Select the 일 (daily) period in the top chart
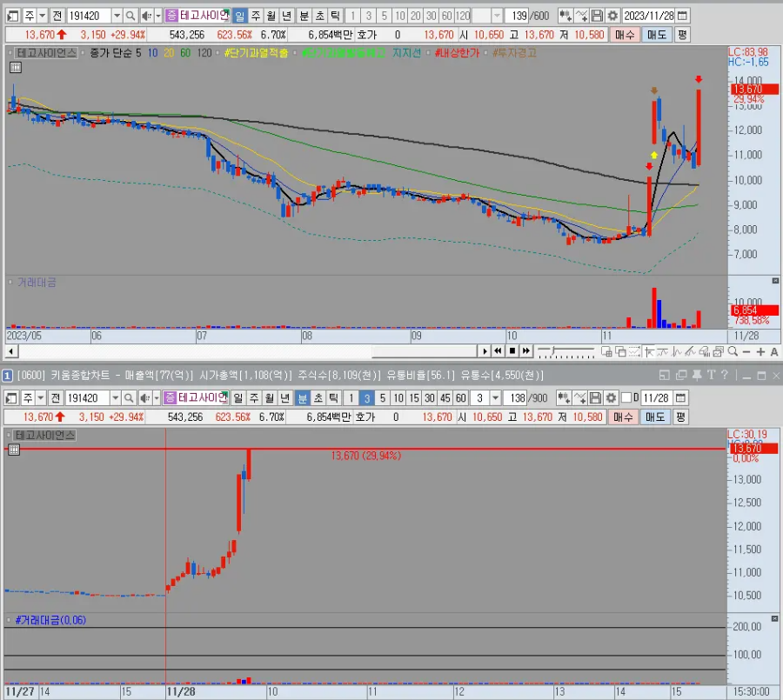783x700 pixels. 240,16
